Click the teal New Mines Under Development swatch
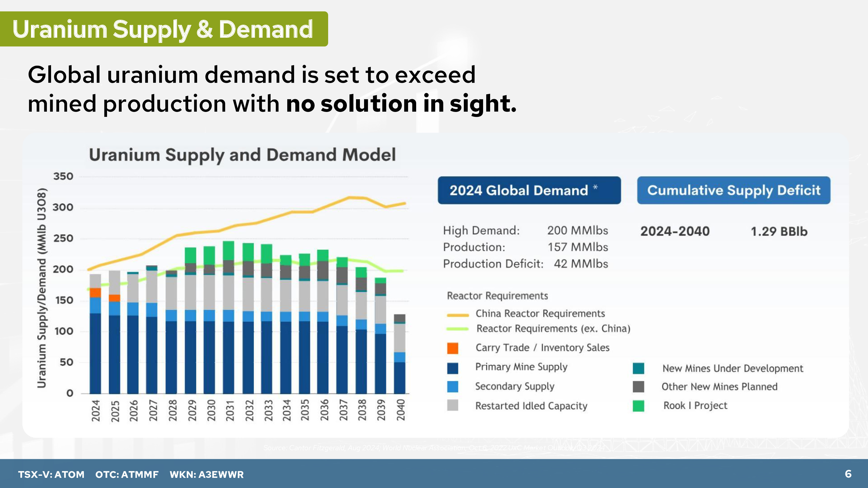The image size is (868, 488). tap(638, 368)
